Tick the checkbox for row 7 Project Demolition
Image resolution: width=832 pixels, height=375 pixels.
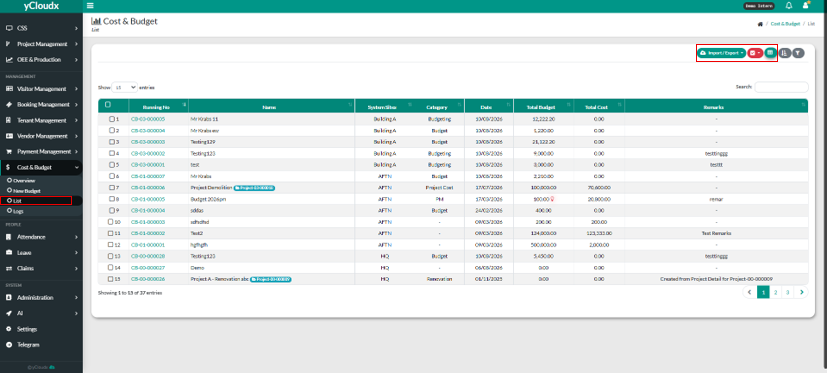(111, 187)
